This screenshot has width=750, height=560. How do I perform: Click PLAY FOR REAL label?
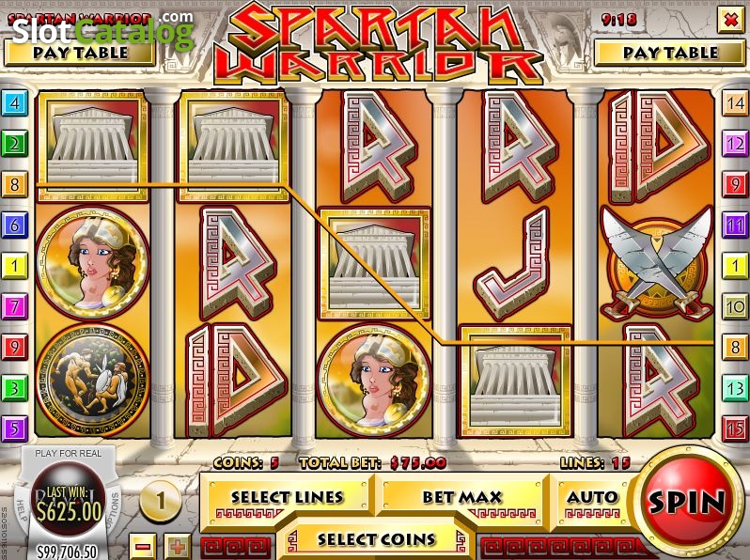[69, 454]
